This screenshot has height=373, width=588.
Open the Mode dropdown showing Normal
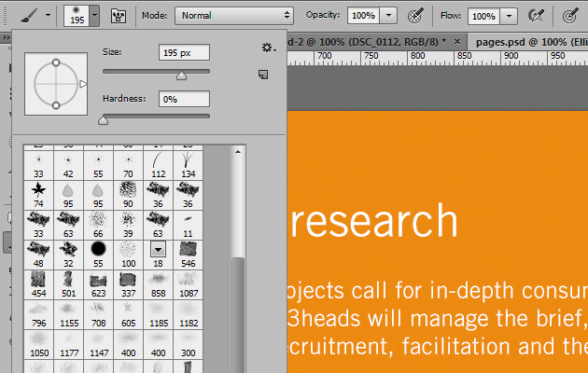point(234,15)
